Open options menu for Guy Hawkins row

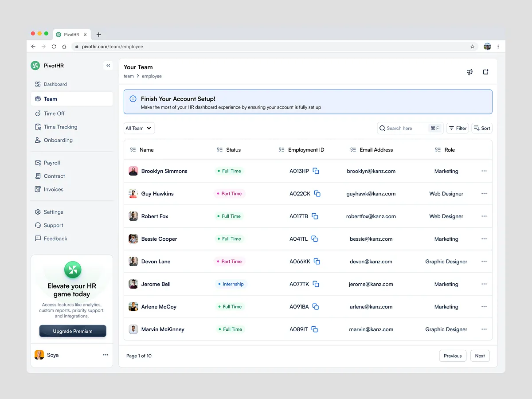484,194
